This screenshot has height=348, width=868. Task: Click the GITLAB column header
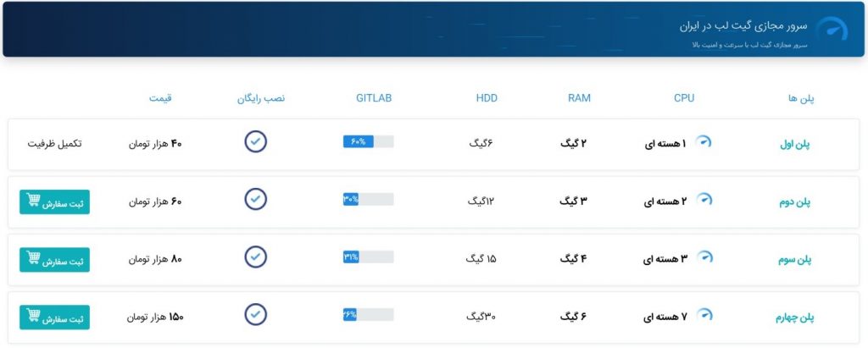coord(374,98)
